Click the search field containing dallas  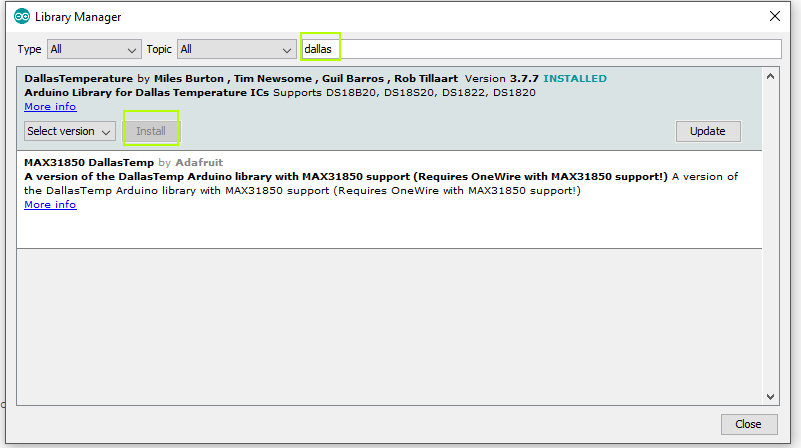coord(541,49)
